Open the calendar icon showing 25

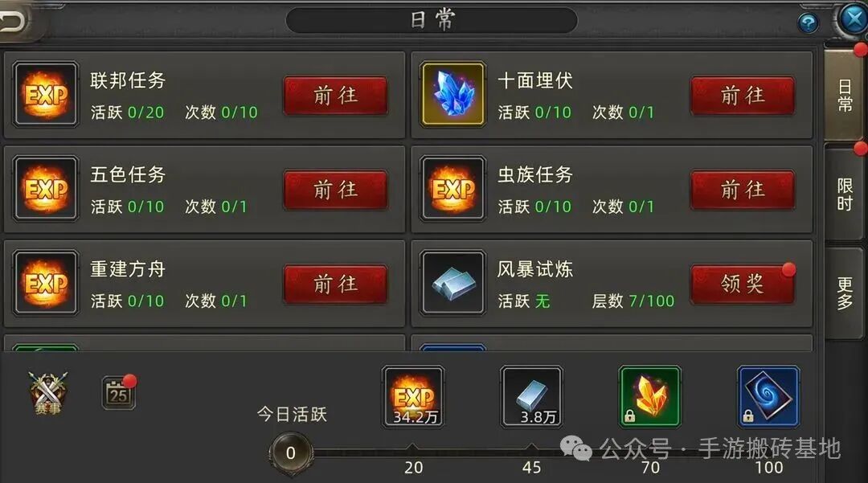click(118, 393)
